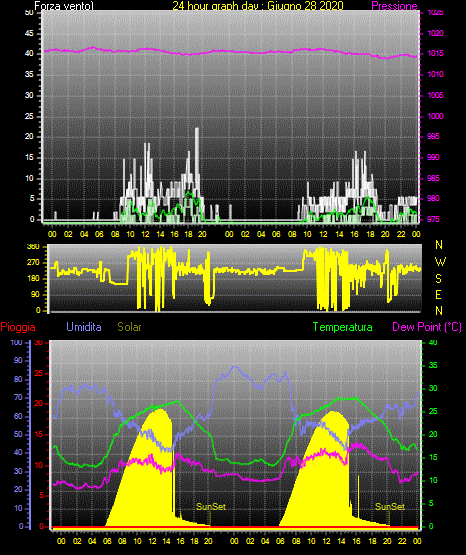This screenshot has height=555, width=466.
Task: Click compass letter 'W' beside direction graph
Action: tap(440, 262)
